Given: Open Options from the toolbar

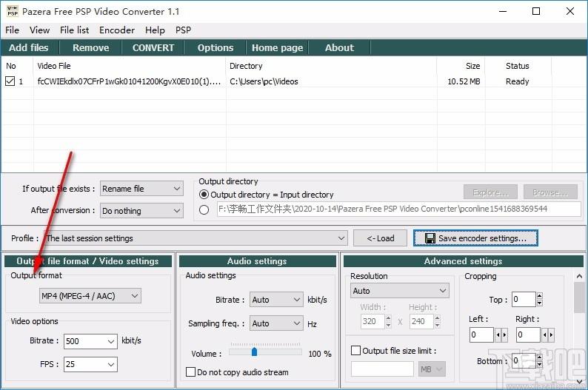Looking at the screenshot, I should (216, 47).
